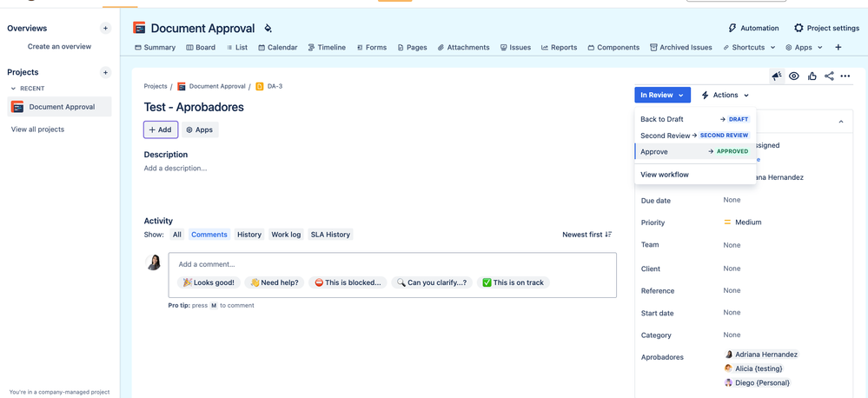This screenshot has height=398, width=868.
Task: Select Document Approval in sidebar
Action: 59,107
